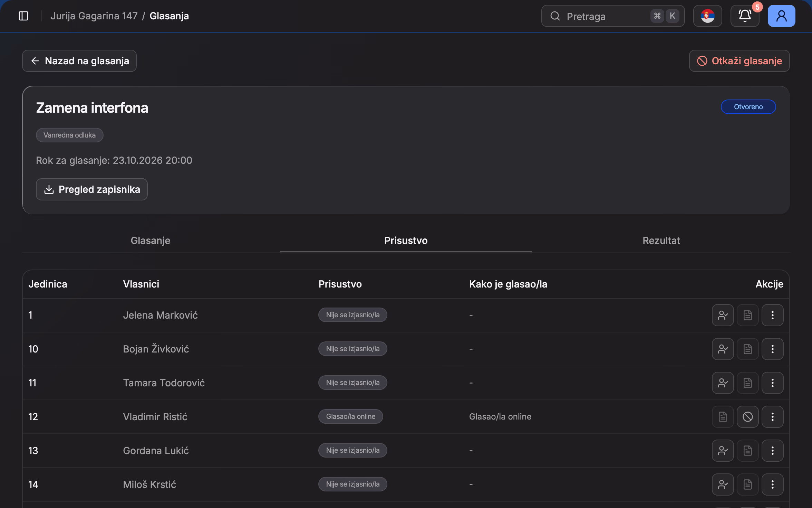The image size is (812, 508).
Task: Toggle the sidebar panel icon
Action: pyautogui.click(x=23, y=16)
